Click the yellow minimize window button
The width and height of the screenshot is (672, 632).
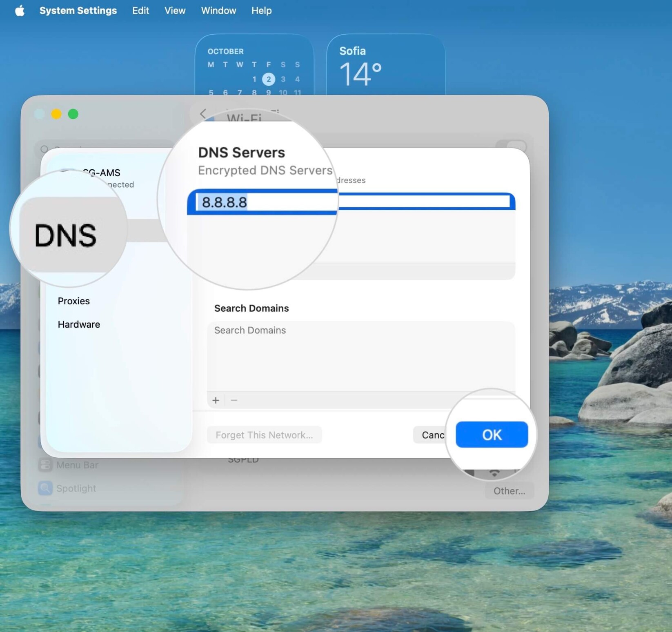point(56,114)
